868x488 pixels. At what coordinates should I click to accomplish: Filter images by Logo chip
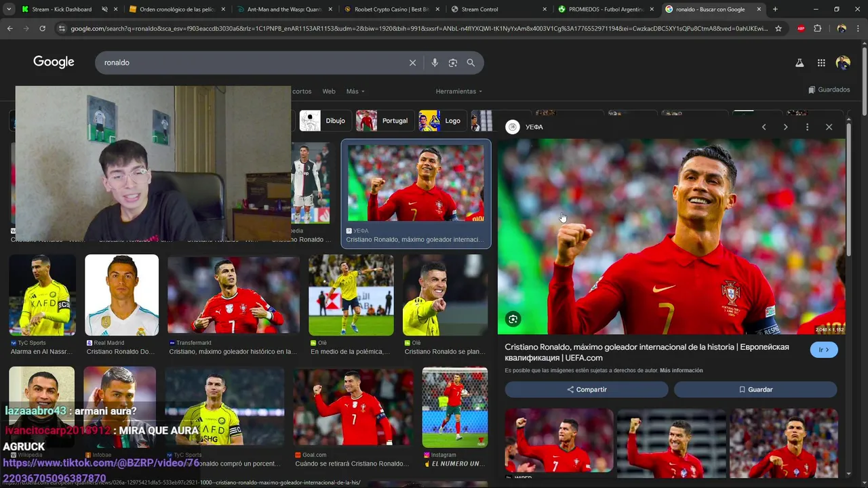(442, 121)
